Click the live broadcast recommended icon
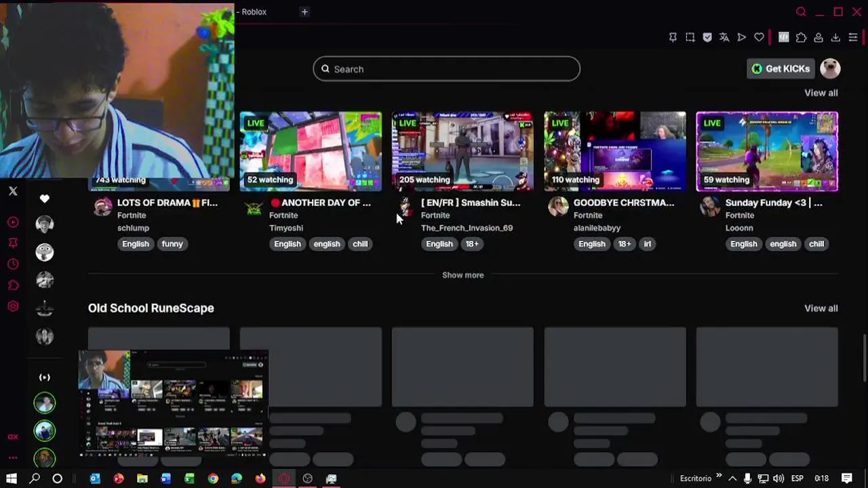This screenshot has width=868, height=488. coord(45,378)
